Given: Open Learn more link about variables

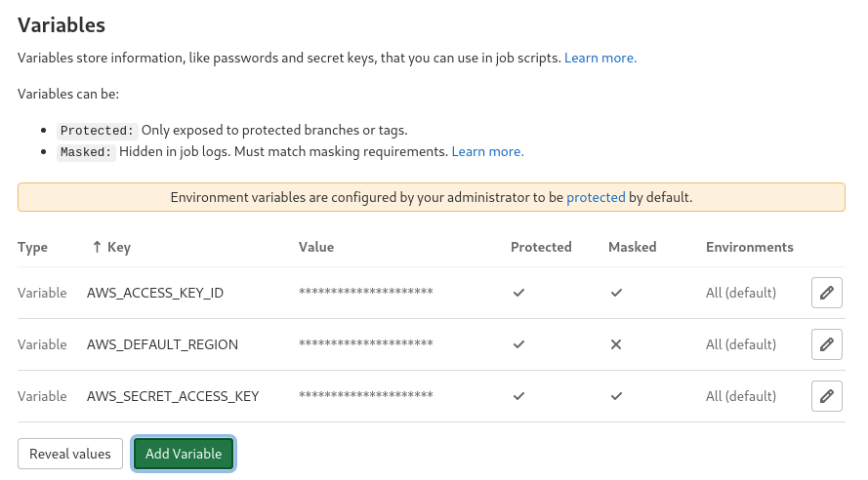Looking at the screenshot, I should pyautogui.click(x=600, y=59).
